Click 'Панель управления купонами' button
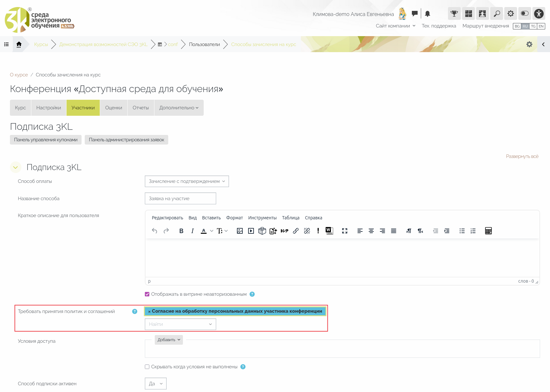The image size is (550, 392). (46, 140)
